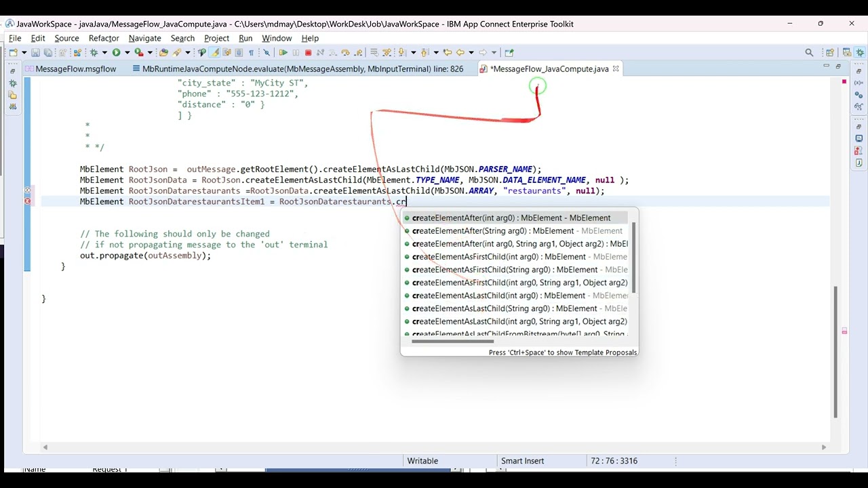Open the Navigate menu
The image size is (868, 488).
pyautogui.click(x=144, y=38)
